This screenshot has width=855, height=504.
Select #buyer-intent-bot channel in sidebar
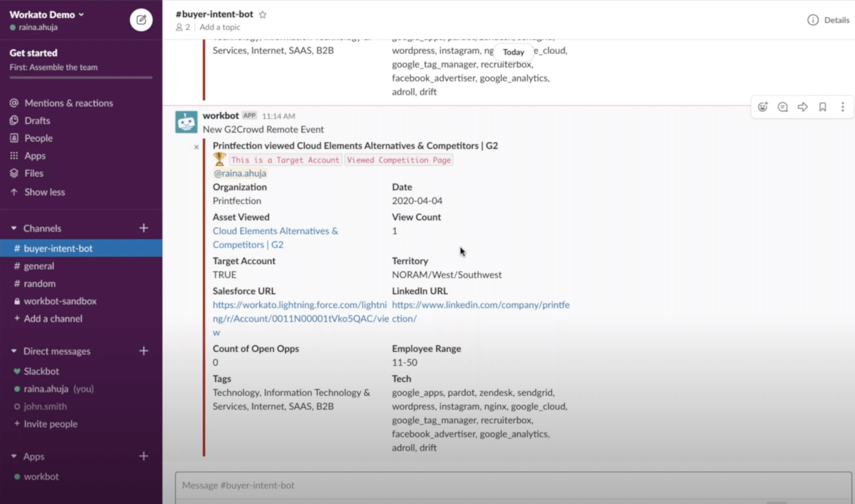[81, 248]
